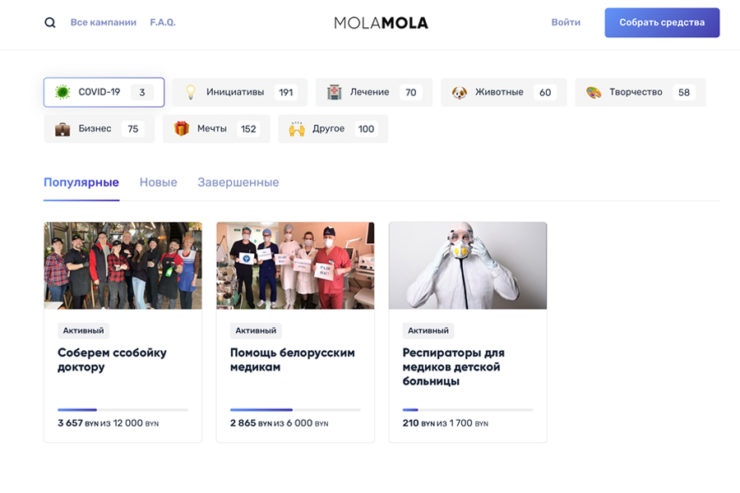Viewport: 740px width, 493px height.
Task: Click progress bar of Соберем ссобойку доктору
Action: pyautogui.click(x=123, y=409)
